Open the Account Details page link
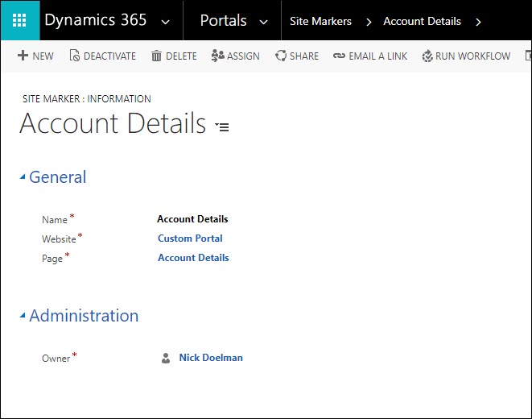This screenshot has height=419, width=532. pos(193,258)
